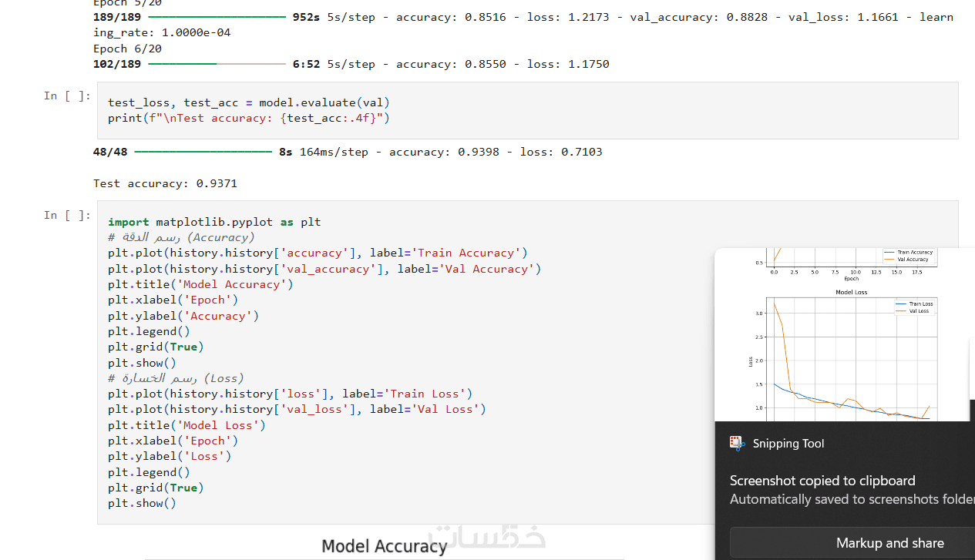The image size is (975, 560).
Task: Select the model.evaluate cell's In [ ] prompt
Action: 67,96
